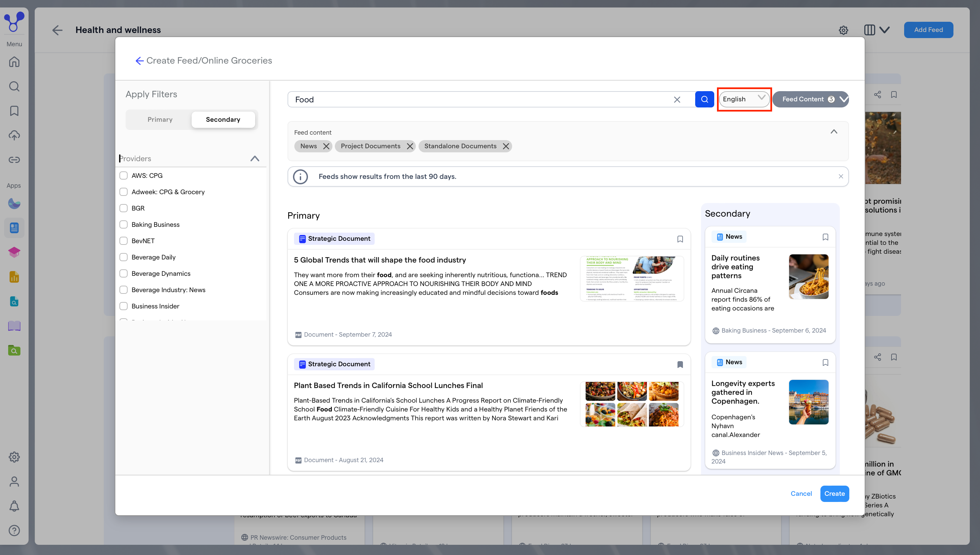Bookmark the Longevity experts news card
The width and height of the screenshot is (980, 555).
[x=825, y=363]
